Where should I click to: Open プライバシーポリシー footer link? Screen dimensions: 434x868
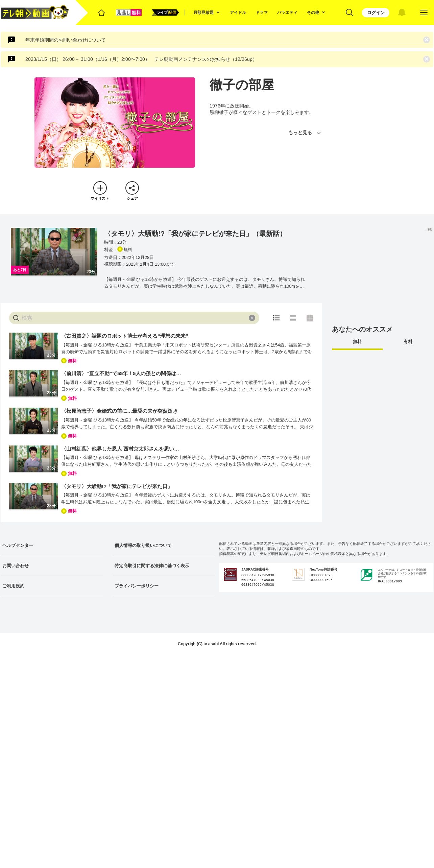click(x=137, y=586)
